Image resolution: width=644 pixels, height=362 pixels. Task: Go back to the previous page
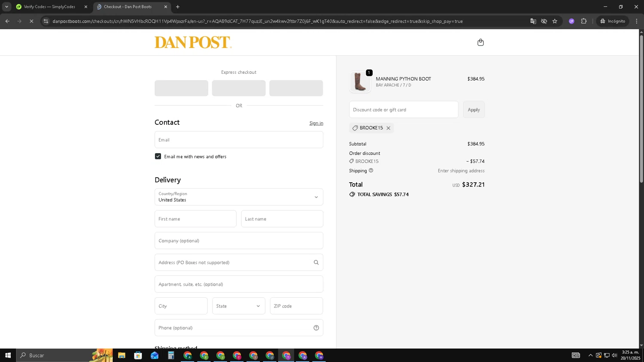point(7,21)
